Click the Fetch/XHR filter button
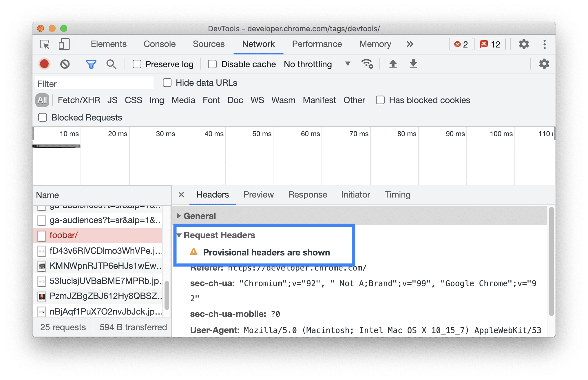This screenshot has height=380, width=588. point(79,100)
